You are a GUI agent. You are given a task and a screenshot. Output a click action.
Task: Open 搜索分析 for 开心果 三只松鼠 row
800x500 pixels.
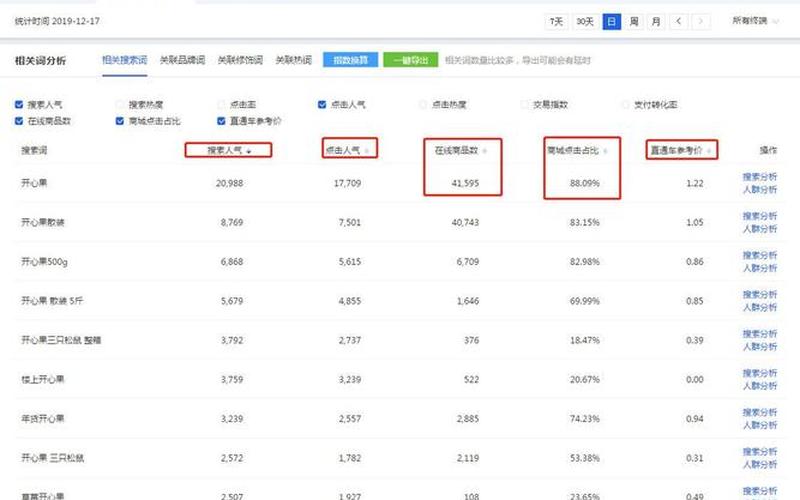pyautogui.click(x=760, y=452)
